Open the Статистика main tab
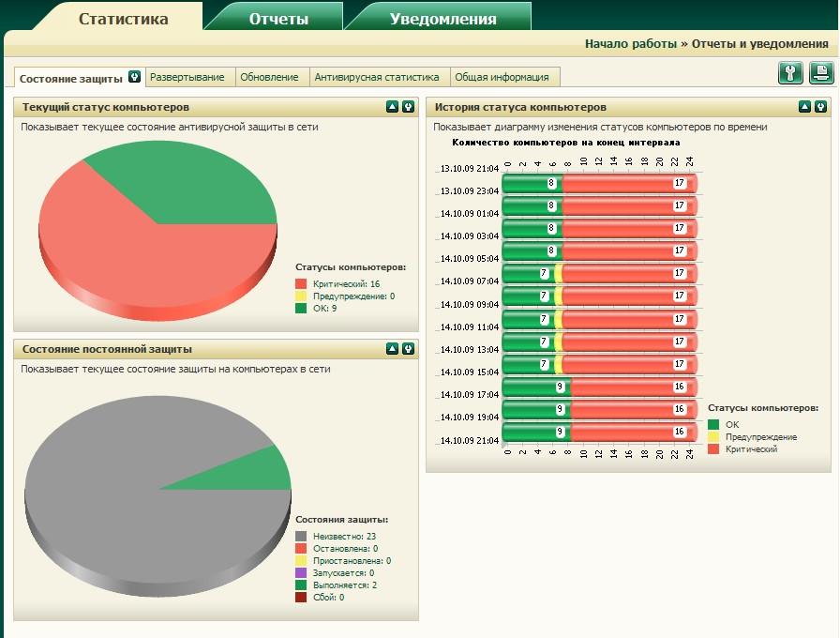840x638 pixels. coord(123,19)
